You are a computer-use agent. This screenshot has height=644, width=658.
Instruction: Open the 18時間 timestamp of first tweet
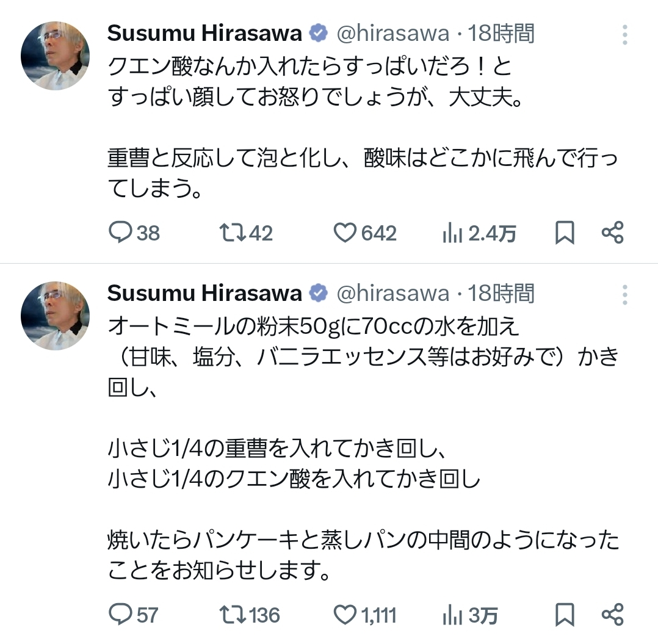pos(502,34)
